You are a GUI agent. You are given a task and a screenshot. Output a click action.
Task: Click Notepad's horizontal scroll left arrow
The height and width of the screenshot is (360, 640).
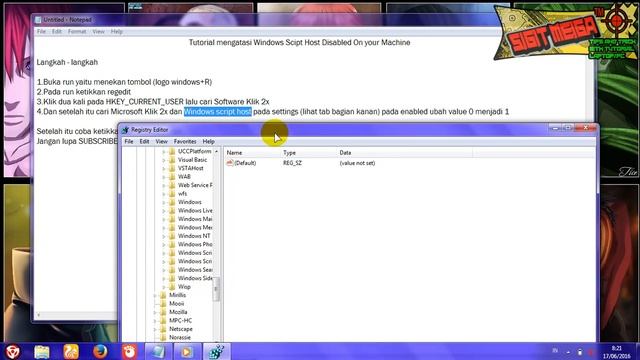[x=38, y=315]
